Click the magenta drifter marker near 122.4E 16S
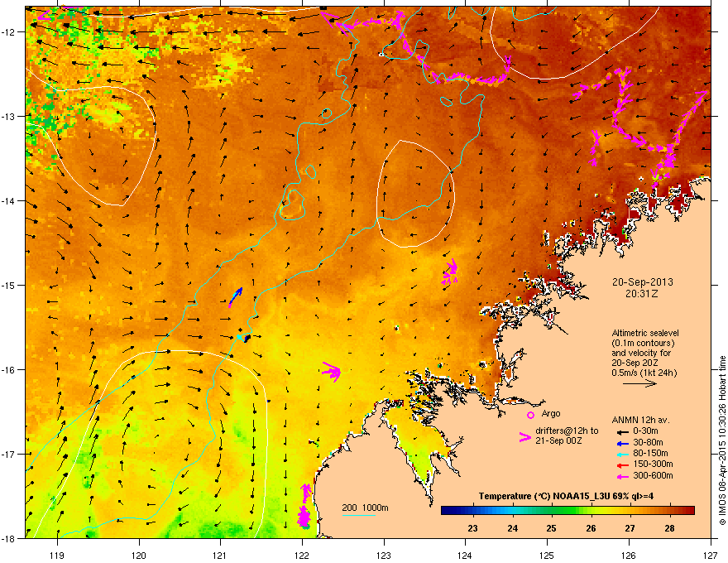728x563 pixels. (332, 372)
